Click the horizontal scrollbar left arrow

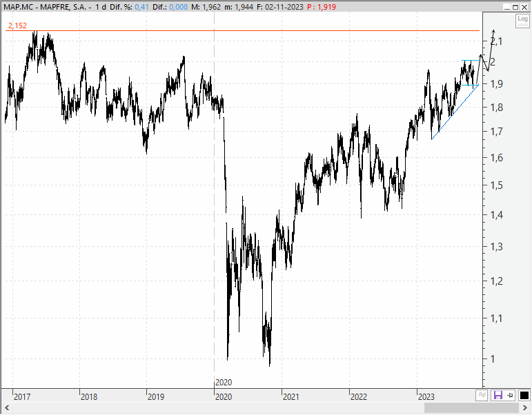[7, 408]
